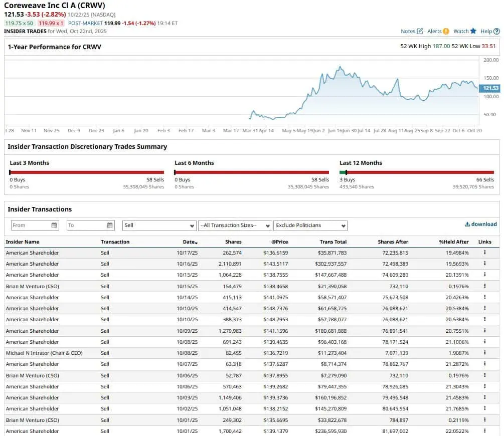The width and height of the screenshot is (504, 436).
Task: Open the Sell transaction type dropdown
Action: pyautogui.click(x=158, y=225)
